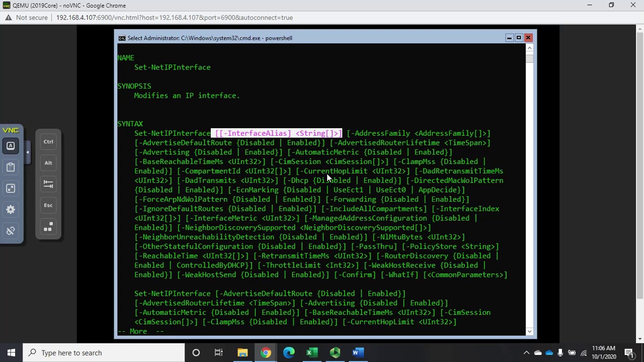Click the cmd window scrollbar thumb

coord(529,58)
